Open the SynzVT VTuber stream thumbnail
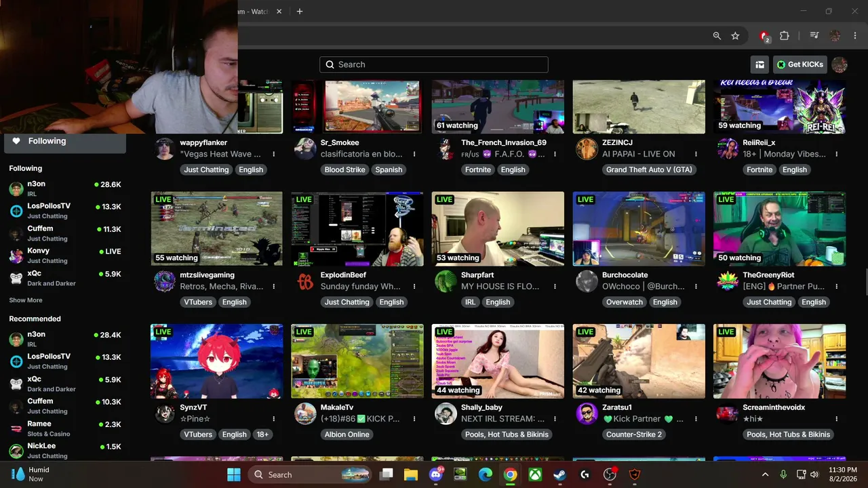Image resolution: width=868 pixels, height=488 pixels. [216, 361]
